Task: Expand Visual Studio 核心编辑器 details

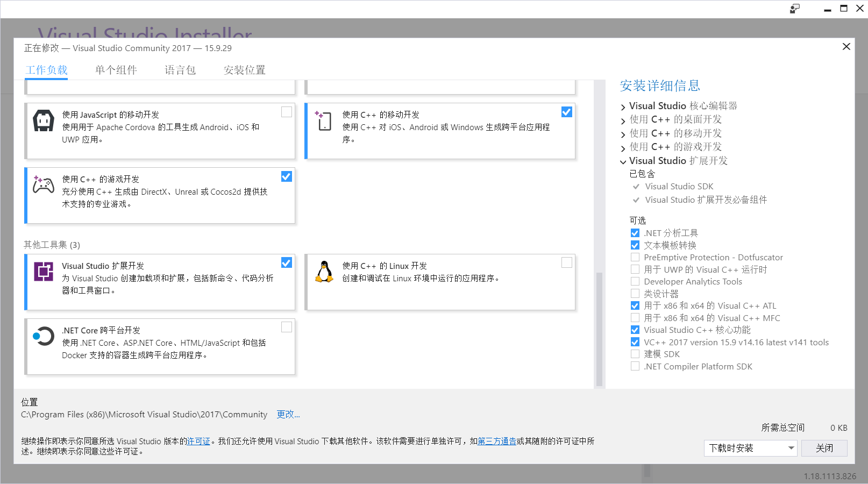Action: [x=623, y=107]
